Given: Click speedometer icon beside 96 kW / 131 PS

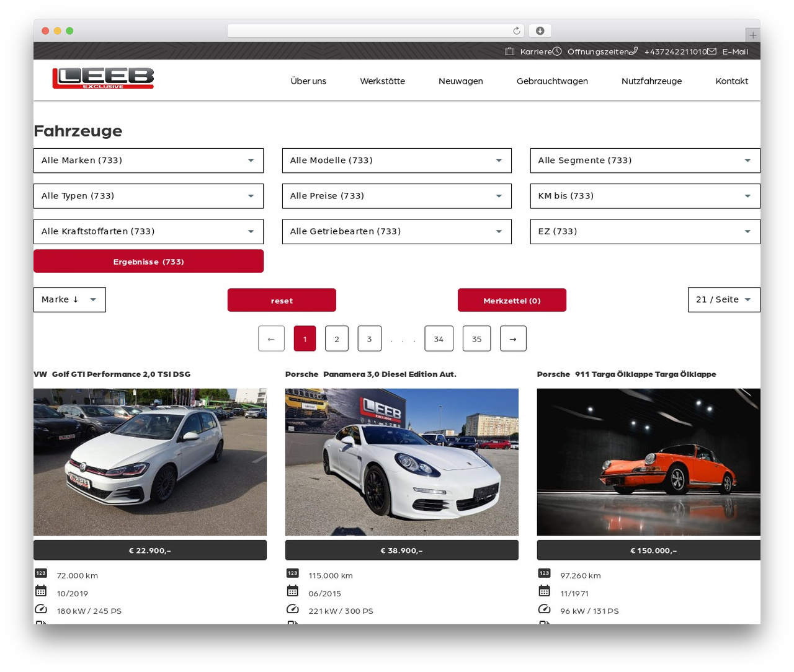Looking at the screenshot, I should click(x=545, y=609).
